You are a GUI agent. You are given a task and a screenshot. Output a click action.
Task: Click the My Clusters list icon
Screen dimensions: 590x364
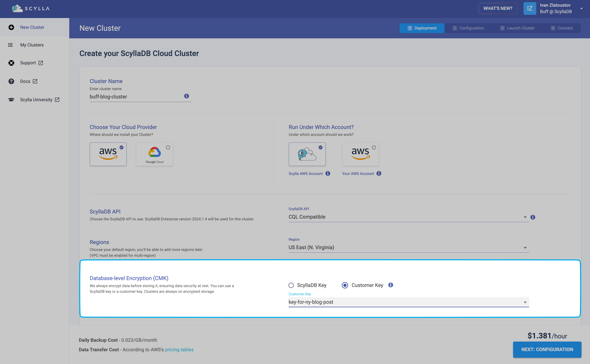coord(10,45)
